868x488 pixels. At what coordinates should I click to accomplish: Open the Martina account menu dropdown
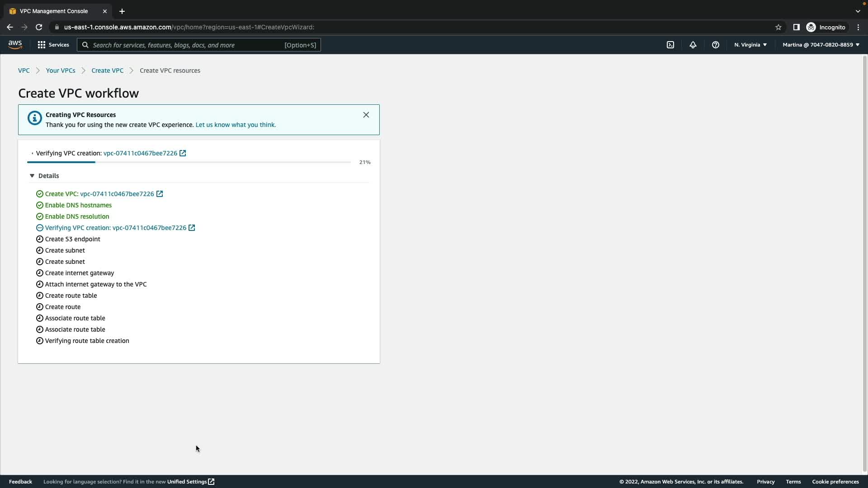821,45
